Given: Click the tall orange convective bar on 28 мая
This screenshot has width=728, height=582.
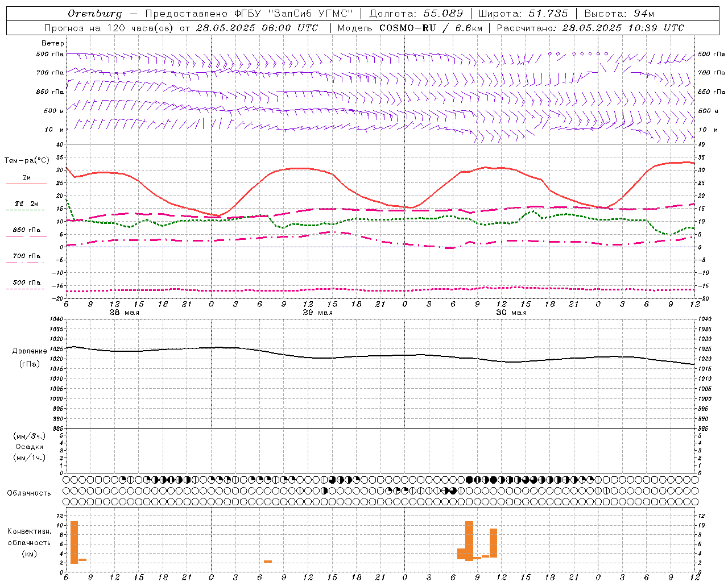Looking at the screenshot, I should tap(74, 542).
